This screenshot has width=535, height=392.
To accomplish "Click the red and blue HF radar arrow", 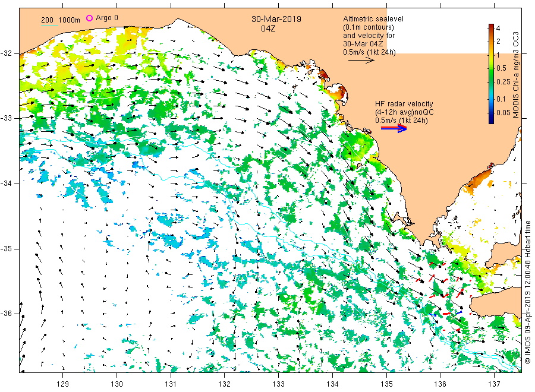I will 394,128.
